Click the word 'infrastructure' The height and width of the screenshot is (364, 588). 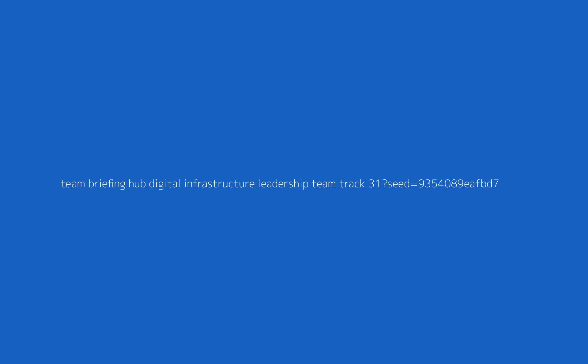click(219, 183)
